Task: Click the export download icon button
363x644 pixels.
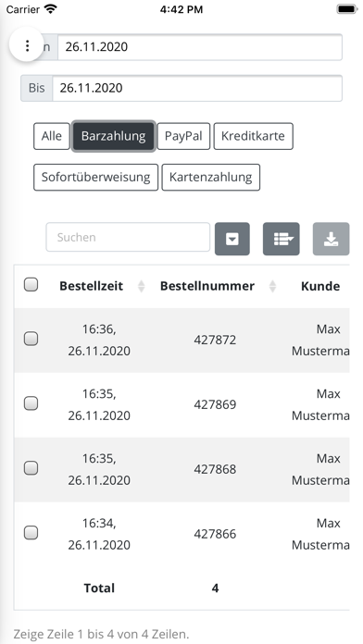Action: tap(331, 239)
